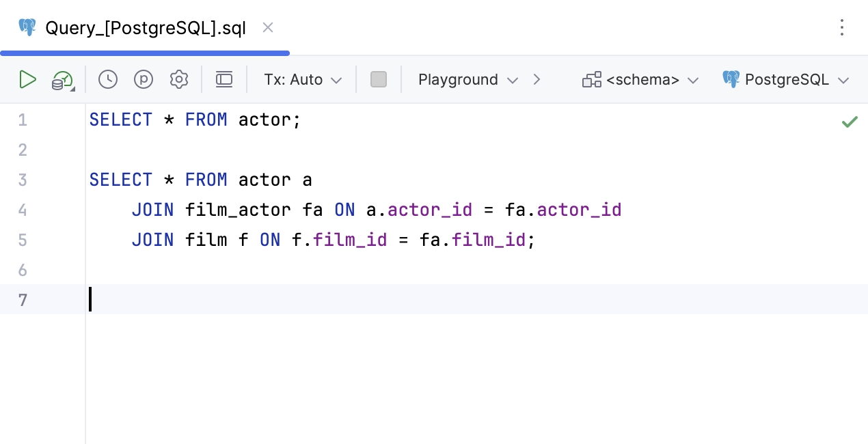The height and width of the screenshot is (444, 868).
Task: Close the Query_[PostgreSQL].sql tab
Action: (267, 27)
